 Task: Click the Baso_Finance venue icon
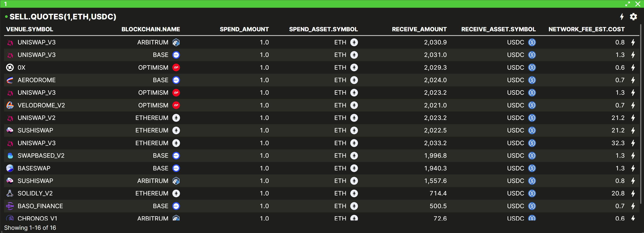point(10,206)
